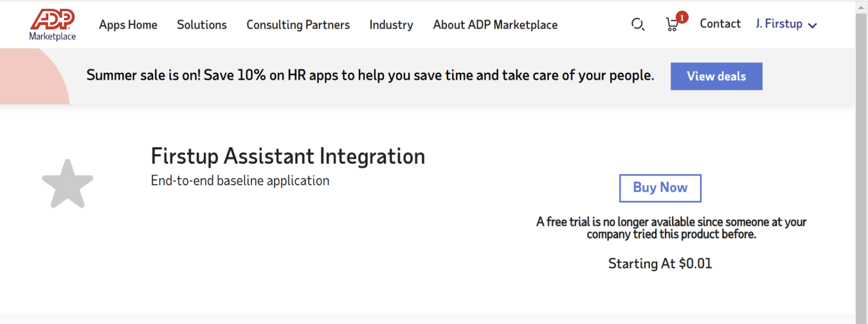The image size is (868, 324).
Task: Click the Starting At $0.01 price text
Action: tap(660, 264)
